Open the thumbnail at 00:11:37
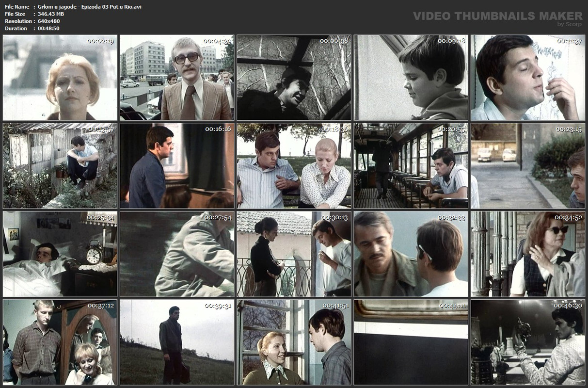 click(x=528, y=78)
